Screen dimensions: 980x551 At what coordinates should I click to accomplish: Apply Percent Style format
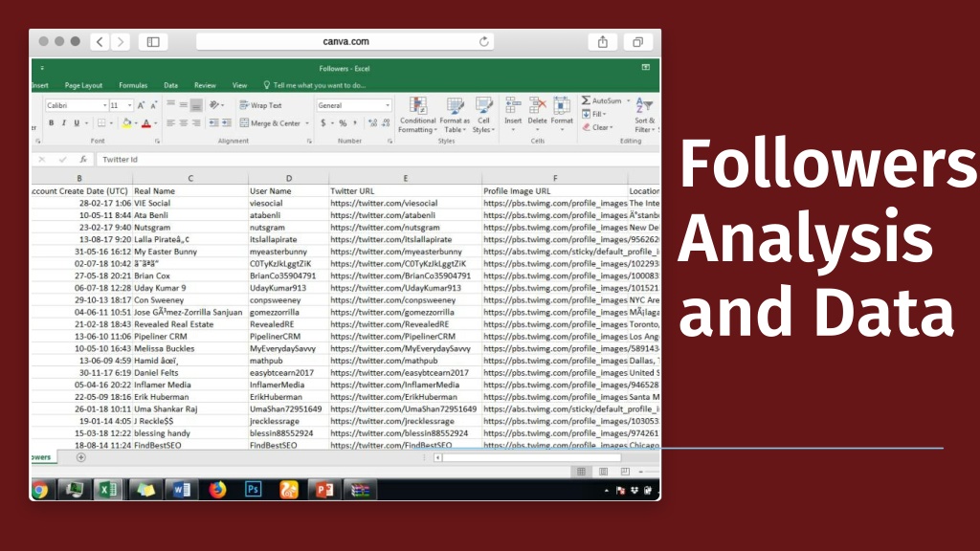click(343, 123)
